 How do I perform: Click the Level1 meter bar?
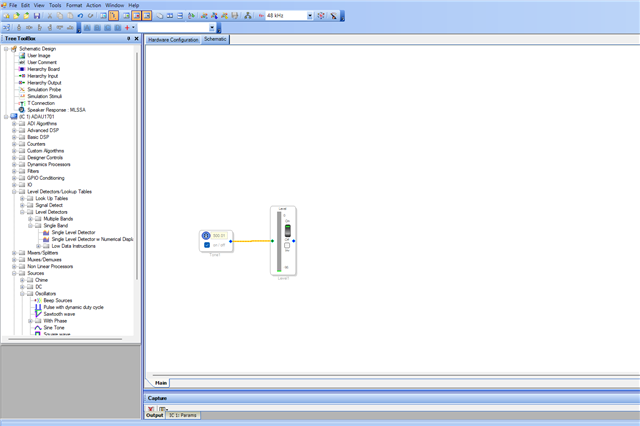click(279, 242)
